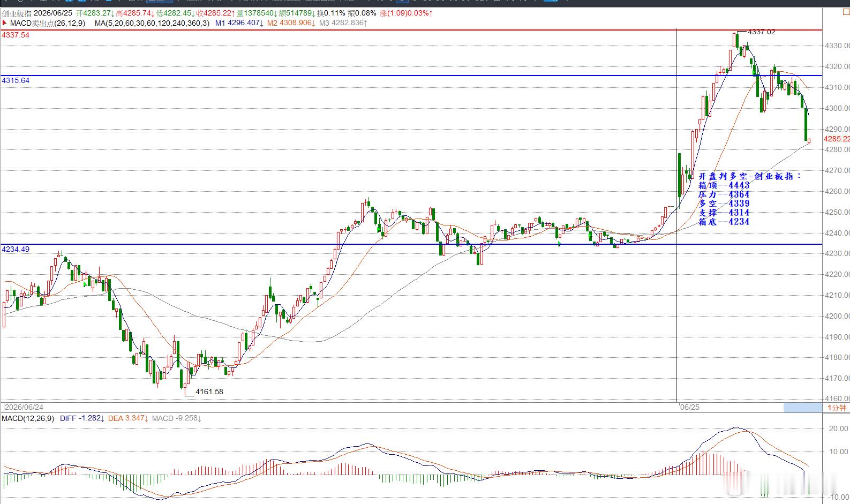Select the blue horizontal line labeled 4234.49
The width and height of the screenshot is (850, 504).
pyautogui.click(x=411, y=244)
